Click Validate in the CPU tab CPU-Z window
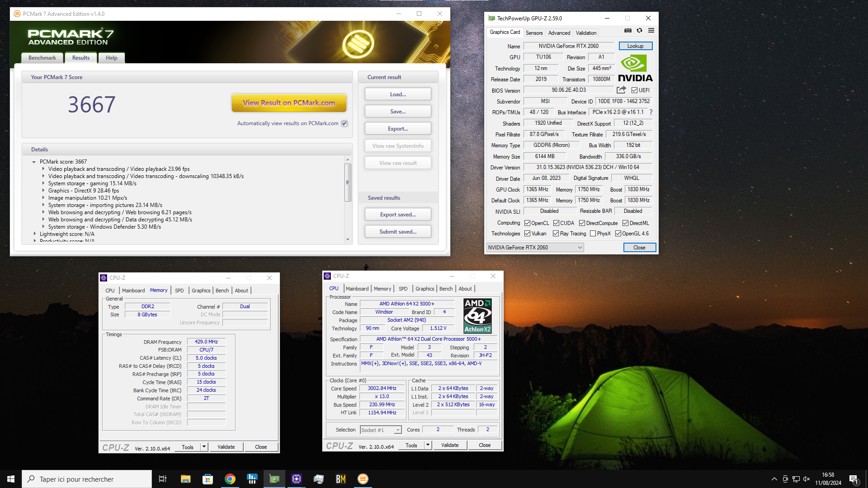This screenshot has height=488, width=868. click(x=450, y=445)
